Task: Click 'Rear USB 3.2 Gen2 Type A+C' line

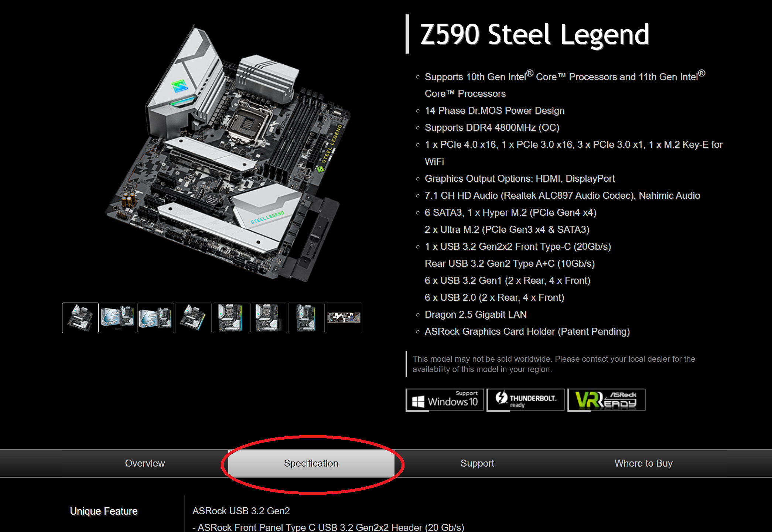Action: click(x=510, y=263)
